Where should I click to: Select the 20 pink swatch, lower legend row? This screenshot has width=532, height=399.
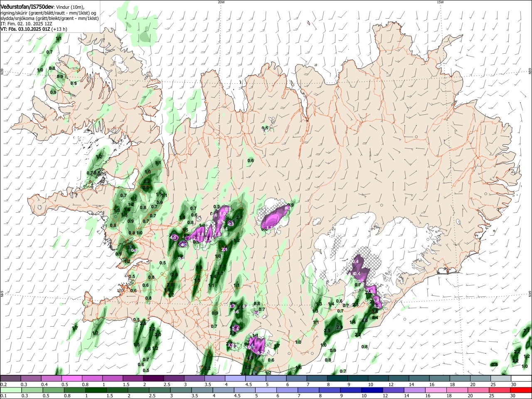[x=478, y=390]
